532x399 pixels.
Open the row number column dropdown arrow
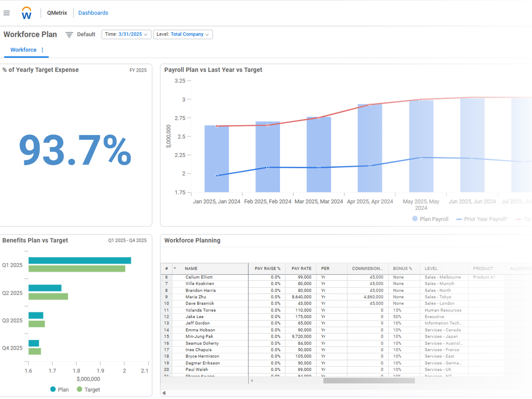point(175,268)
